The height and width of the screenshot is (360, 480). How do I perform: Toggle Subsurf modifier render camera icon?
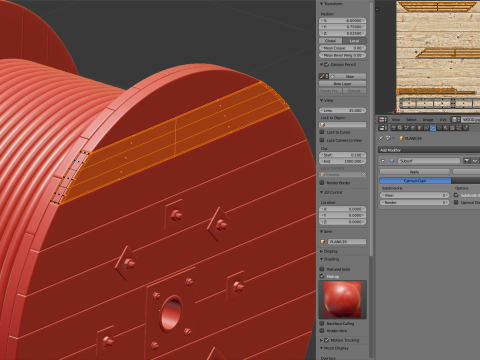coord(467,161)
